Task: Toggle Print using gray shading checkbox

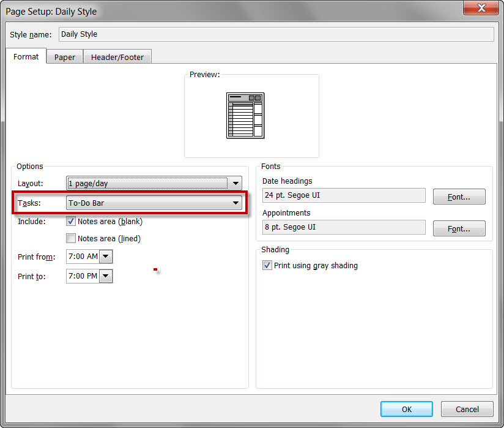Action: [x=267, y=265]
